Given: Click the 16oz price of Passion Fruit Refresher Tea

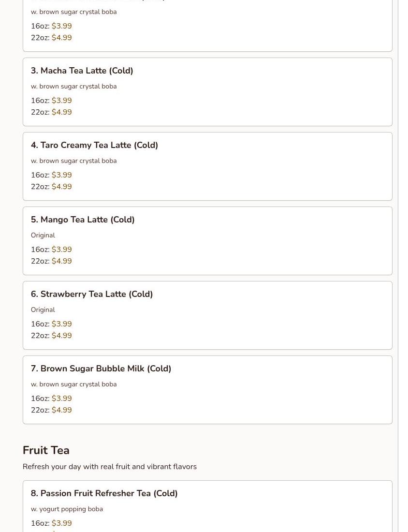Looking at the screenshot, I should coord(61,523).
